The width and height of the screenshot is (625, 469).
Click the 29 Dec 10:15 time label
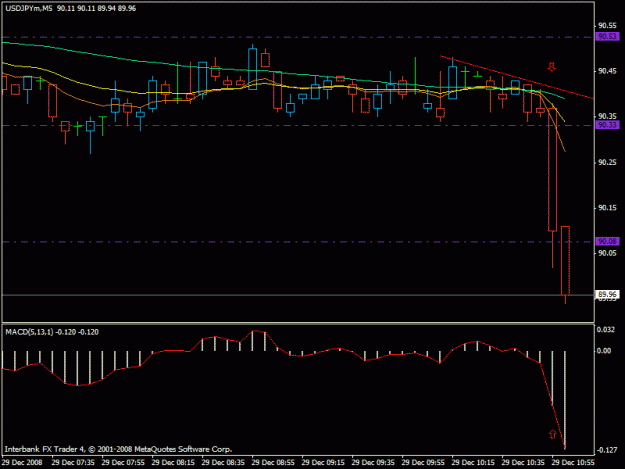click(473, 463)
